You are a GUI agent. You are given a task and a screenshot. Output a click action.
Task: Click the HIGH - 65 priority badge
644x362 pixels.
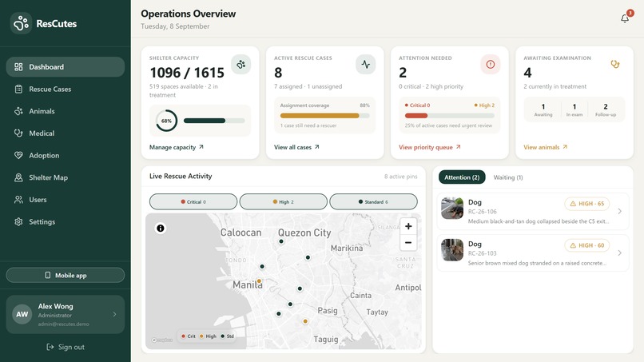pyautogui.click(x=587, y=204)
